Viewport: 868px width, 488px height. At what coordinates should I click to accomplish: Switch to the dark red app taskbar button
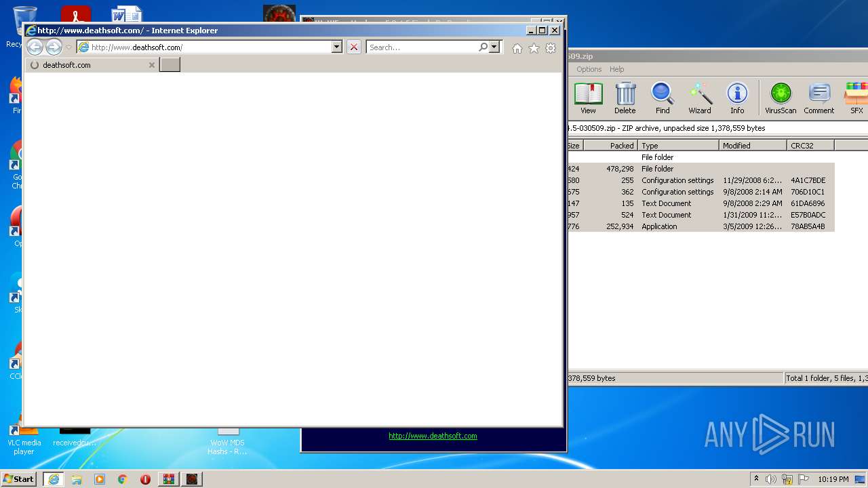(x=192, y=479)
